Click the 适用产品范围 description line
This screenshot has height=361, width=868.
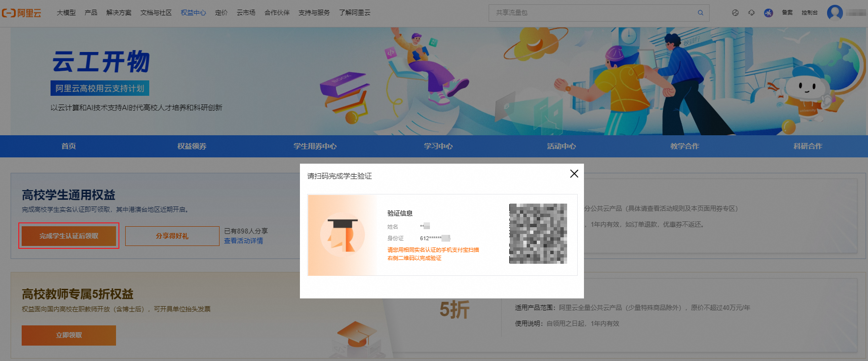tap(633, 308)
